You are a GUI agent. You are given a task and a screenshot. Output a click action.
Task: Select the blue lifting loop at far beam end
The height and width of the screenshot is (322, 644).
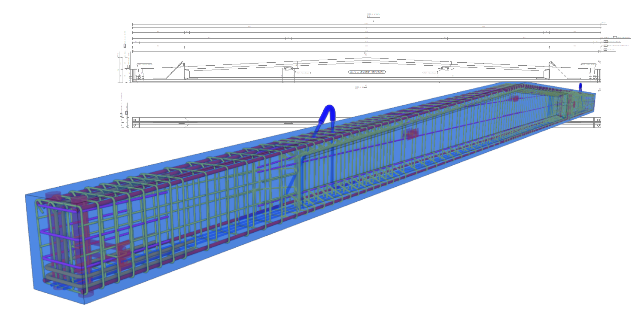(580, 87)
